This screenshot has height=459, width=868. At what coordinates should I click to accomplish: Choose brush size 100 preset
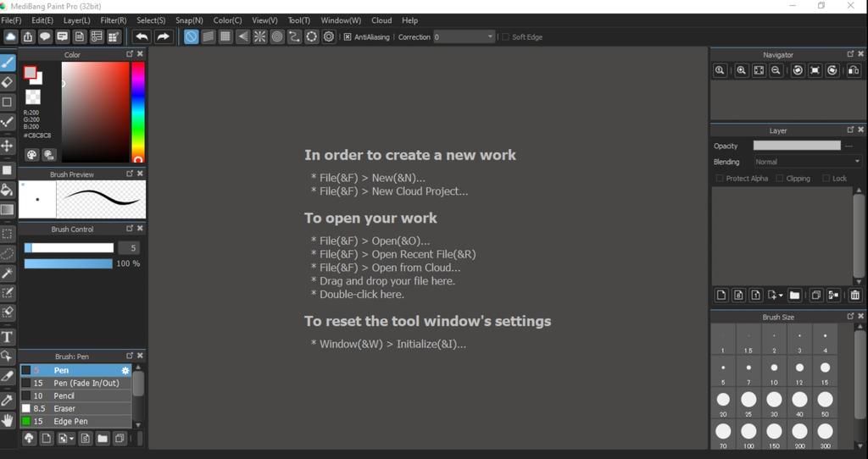[748, 435]
